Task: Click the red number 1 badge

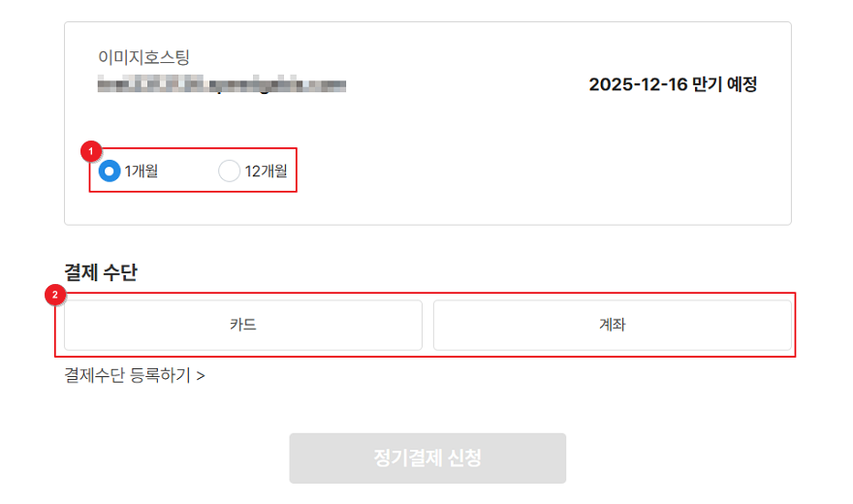Action: pyautogui.click(x=91, y=151)
